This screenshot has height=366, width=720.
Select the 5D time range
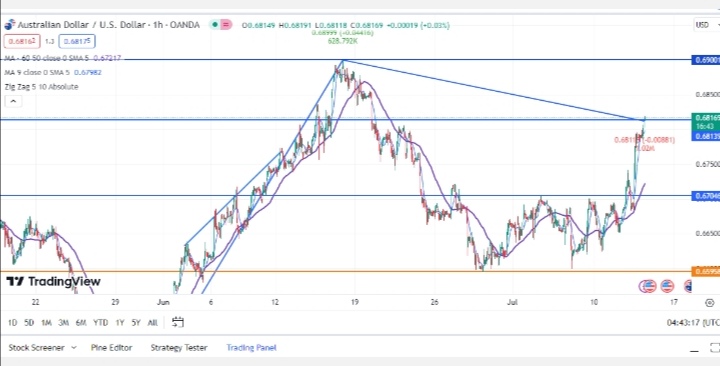click(x=29, y=323)
